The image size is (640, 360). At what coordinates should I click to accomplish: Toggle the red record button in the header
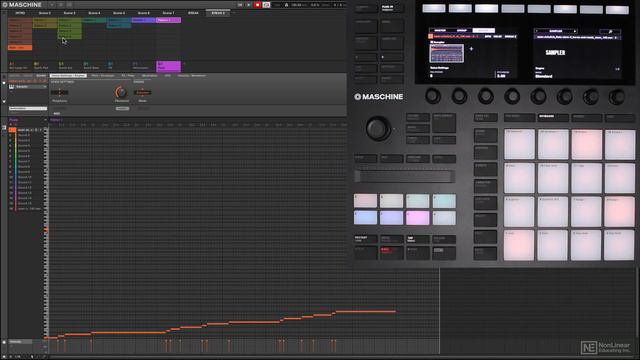[x=257, y=5]
